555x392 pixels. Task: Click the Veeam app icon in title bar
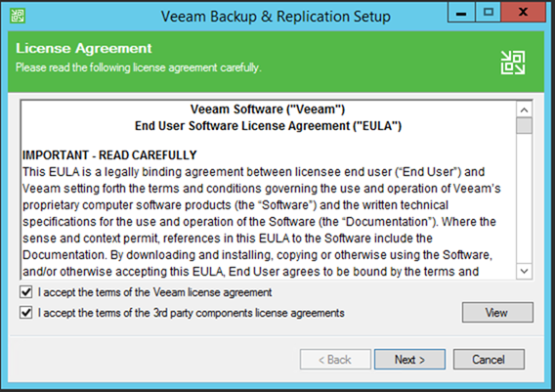(18, 16)
